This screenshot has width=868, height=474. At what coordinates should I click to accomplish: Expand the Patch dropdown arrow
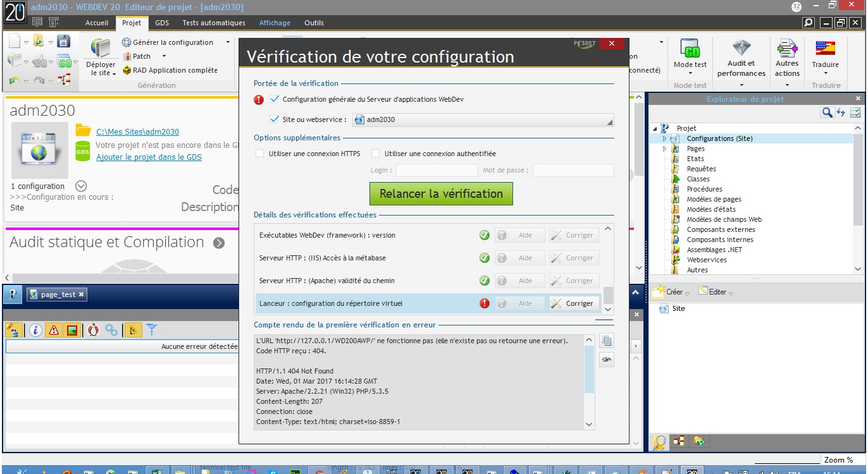pyautogui.click(x=164, y=56)
